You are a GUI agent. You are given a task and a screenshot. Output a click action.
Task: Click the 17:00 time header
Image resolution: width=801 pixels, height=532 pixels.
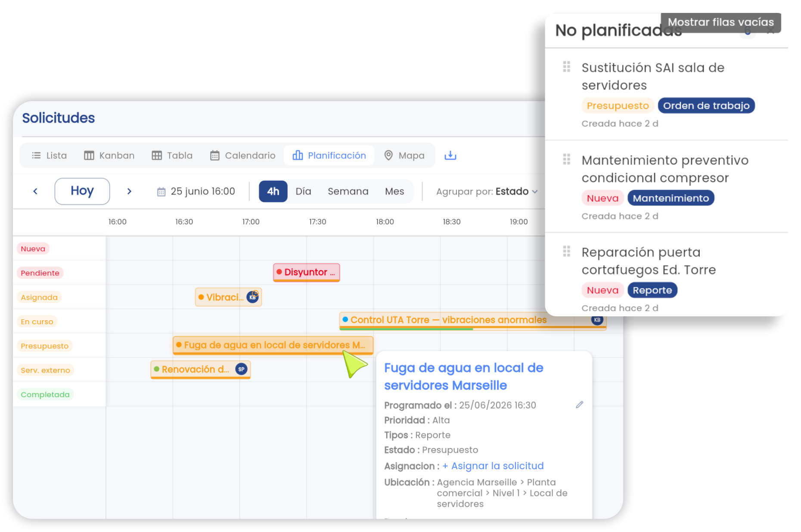251,222
